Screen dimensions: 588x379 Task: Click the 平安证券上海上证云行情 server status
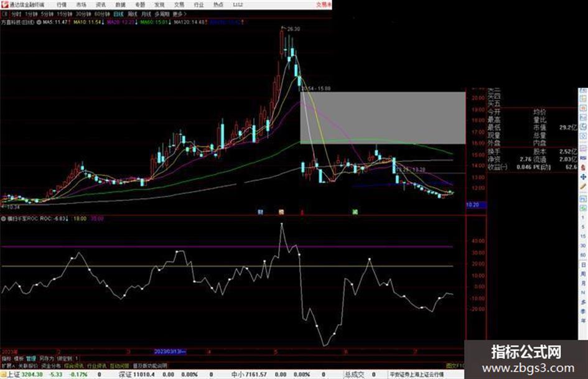pos(417,375)
